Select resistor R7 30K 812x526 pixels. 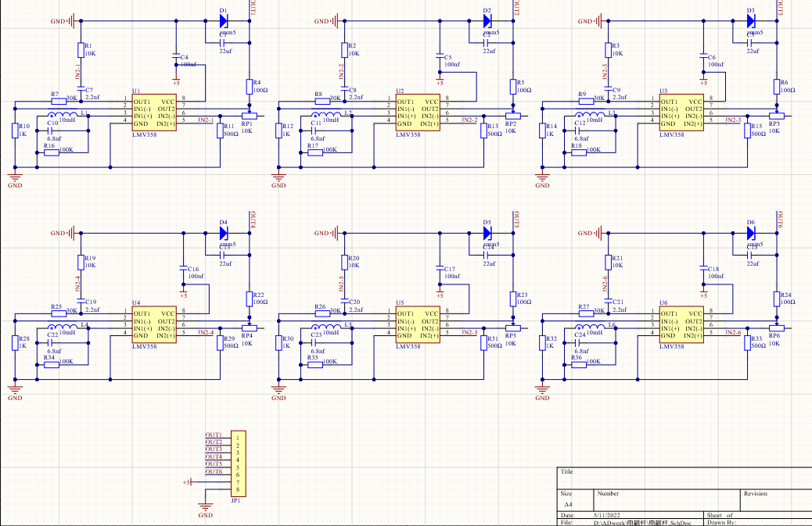click(x=59, y=102)
